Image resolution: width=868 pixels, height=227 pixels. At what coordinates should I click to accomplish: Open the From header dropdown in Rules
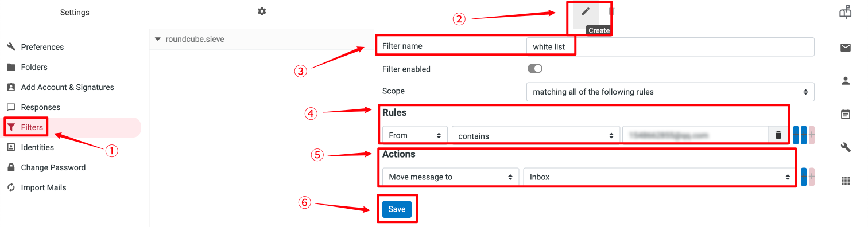click(x=415, y=135)
